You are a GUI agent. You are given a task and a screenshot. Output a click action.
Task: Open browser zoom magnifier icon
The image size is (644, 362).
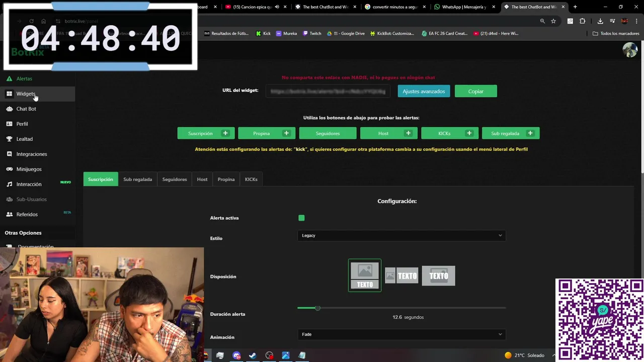[542, 21]
